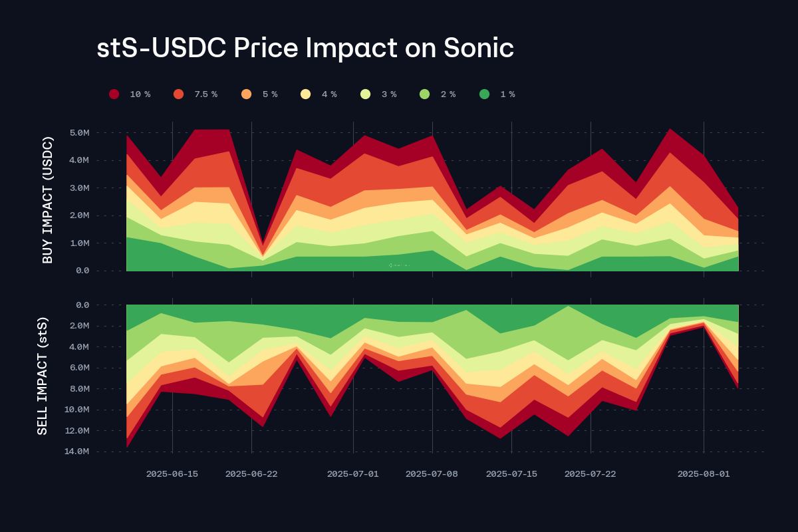Select the 2025-07-22 axis date
798x532 pixels.
591,474
